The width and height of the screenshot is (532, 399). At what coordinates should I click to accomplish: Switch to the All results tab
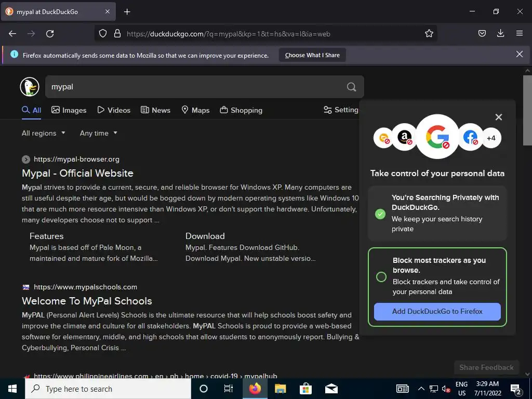(x=32, y=110)
